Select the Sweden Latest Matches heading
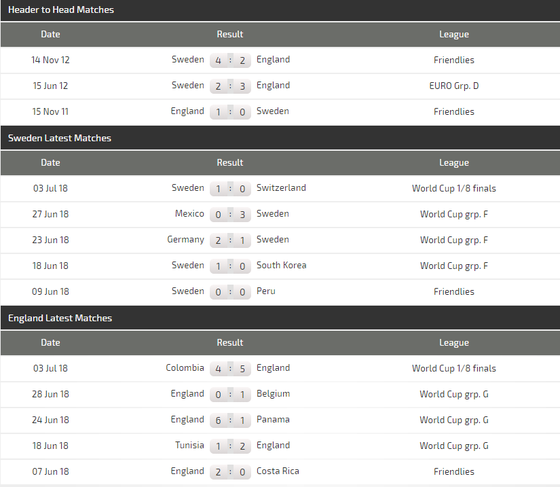The image size is (560, 487). 60,138
